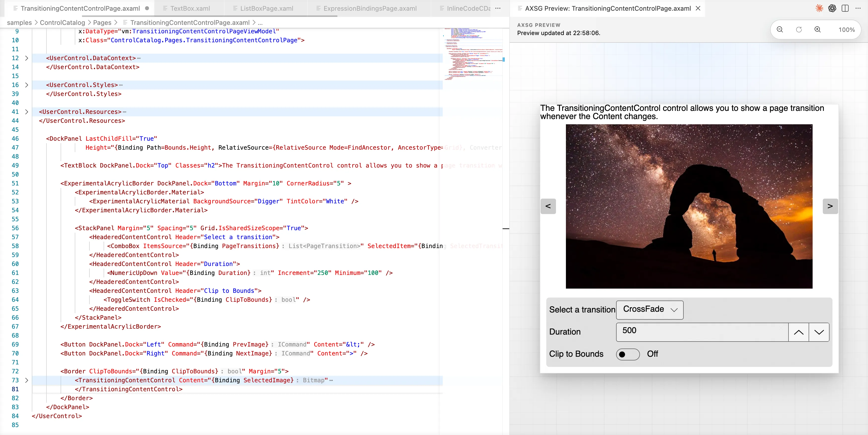Click line number 56 in gutter

(15, 228)
